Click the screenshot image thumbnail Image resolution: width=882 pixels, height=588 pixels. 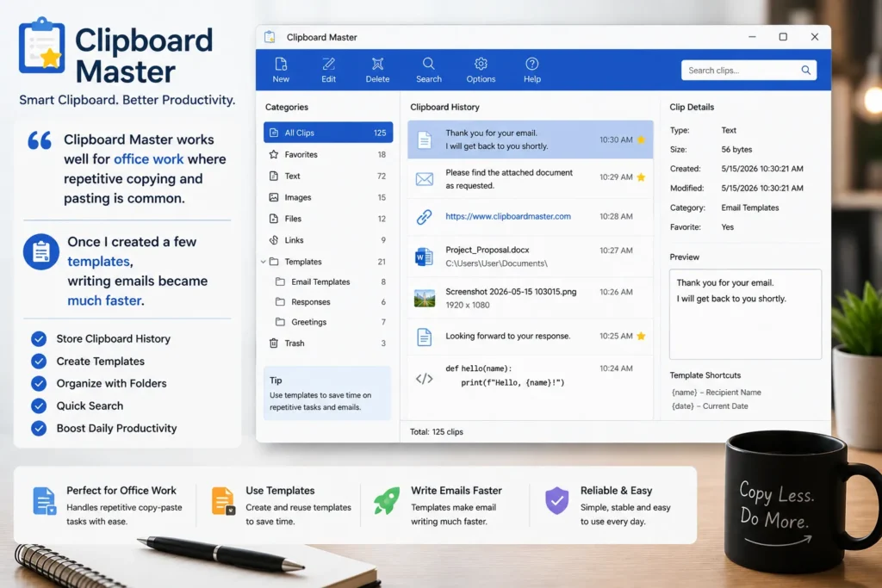pos(424,298)
